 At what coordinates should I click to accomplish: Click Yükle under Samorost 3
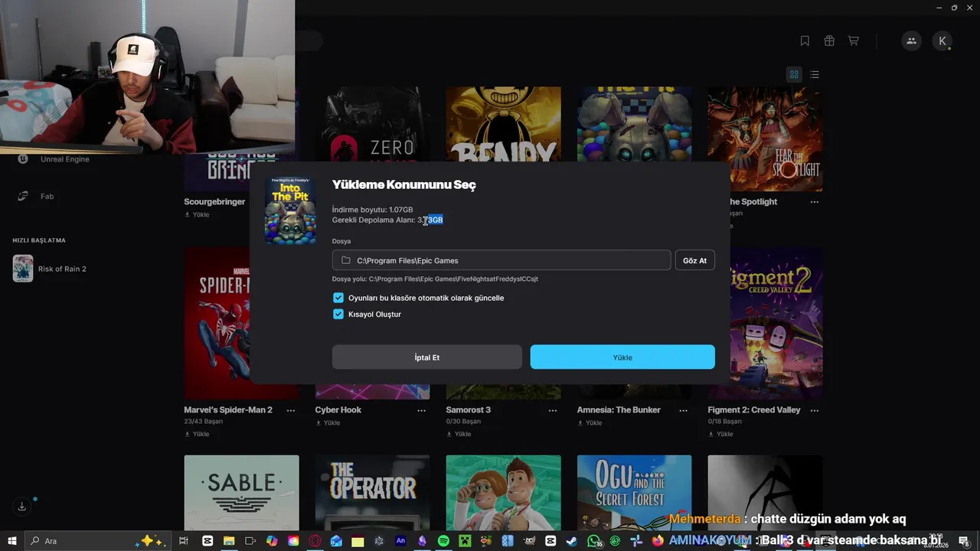click(459, 434)
